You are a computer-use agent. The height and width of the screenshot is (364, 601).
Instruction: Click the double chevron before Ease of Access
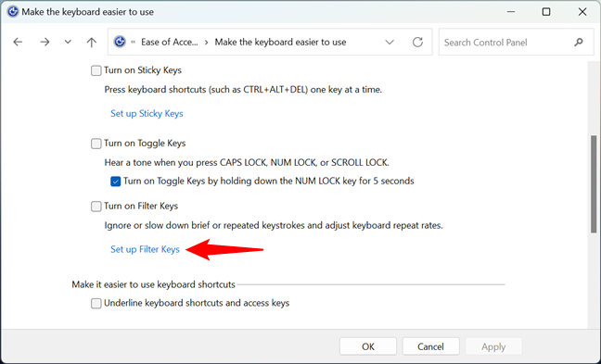pyautogui.click(x=133, y=42)
